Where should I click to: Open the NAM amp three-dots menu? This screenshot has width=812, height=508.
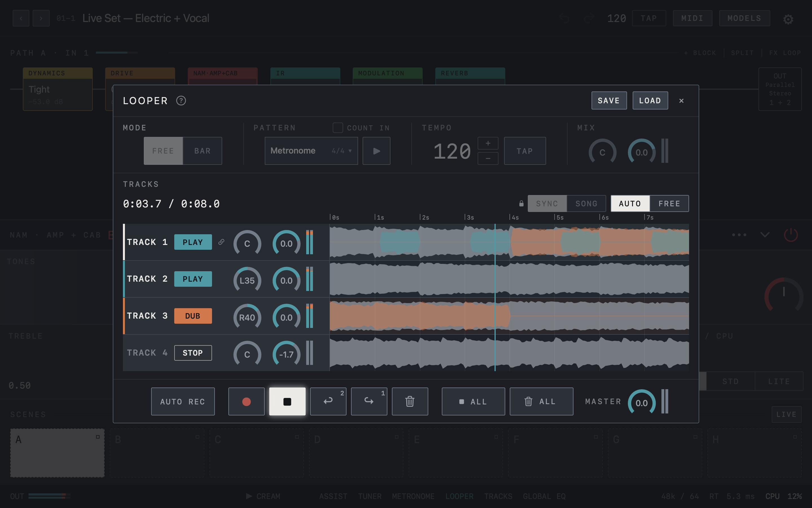coord(739,235)
